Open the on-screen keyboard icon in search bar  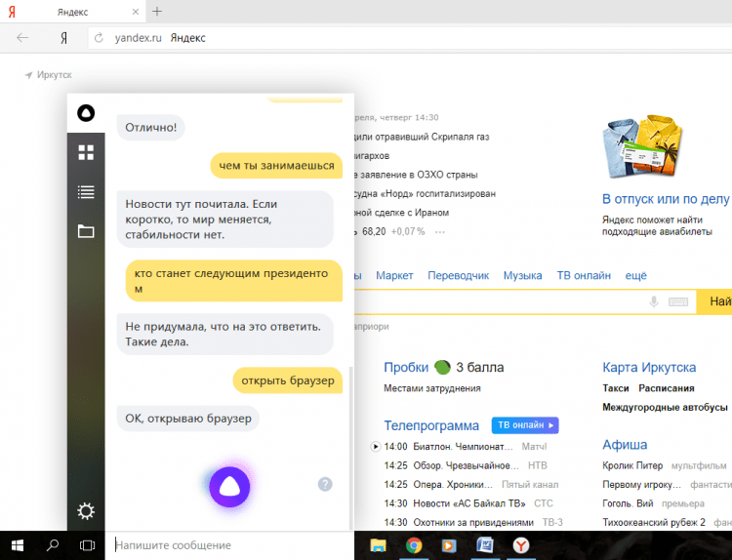click(678, 302)
